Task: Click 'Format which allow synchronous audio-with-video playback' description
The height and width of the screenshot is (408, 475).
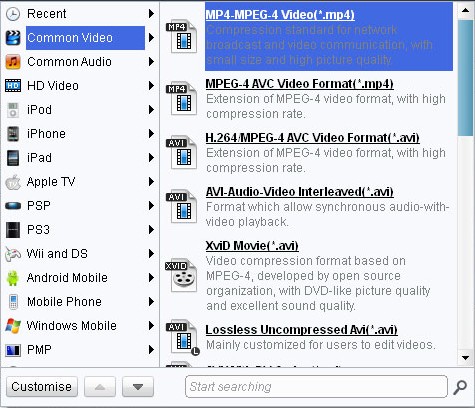Action: (328, 214)
